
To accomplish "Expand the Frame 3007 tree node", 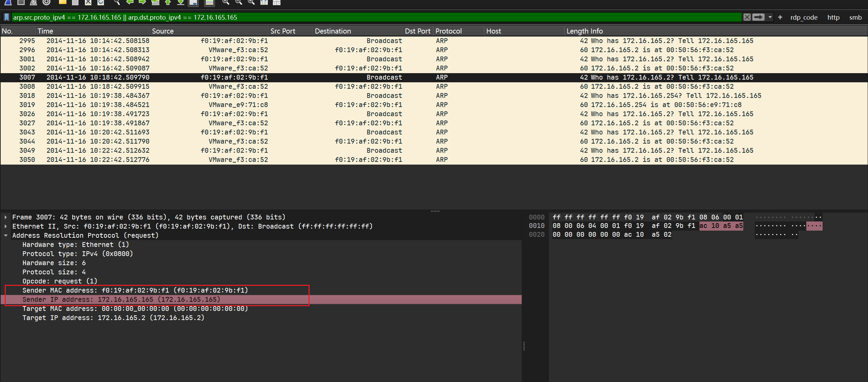I will click(6, 217).
